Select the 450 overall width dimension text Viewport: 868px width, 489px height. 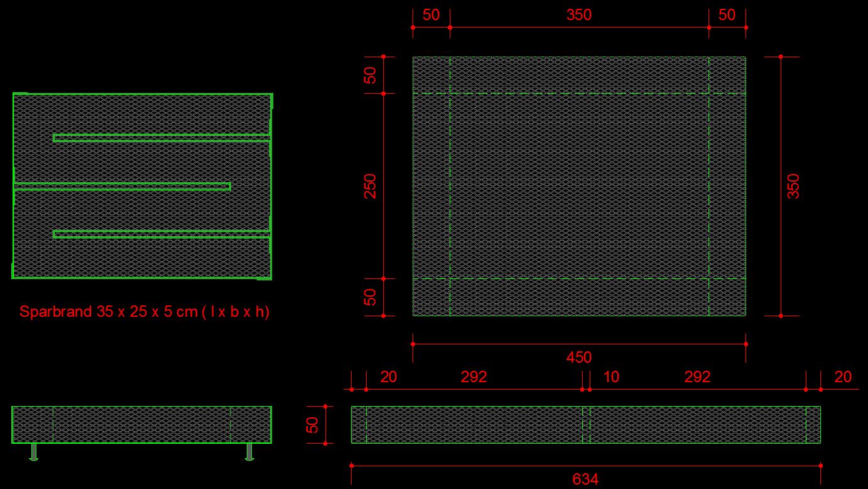coord(578,357)
